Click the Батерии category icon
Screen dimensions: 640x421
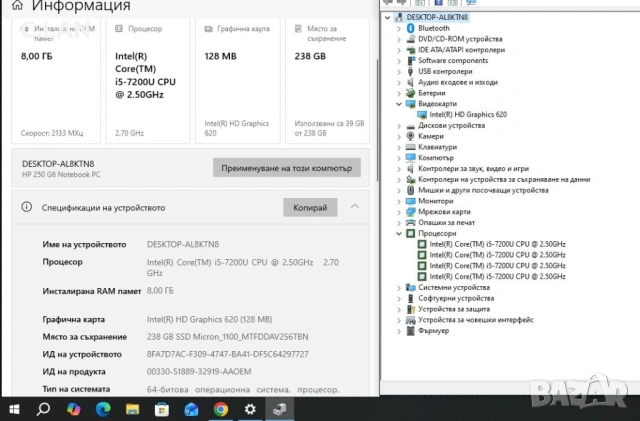411,93
